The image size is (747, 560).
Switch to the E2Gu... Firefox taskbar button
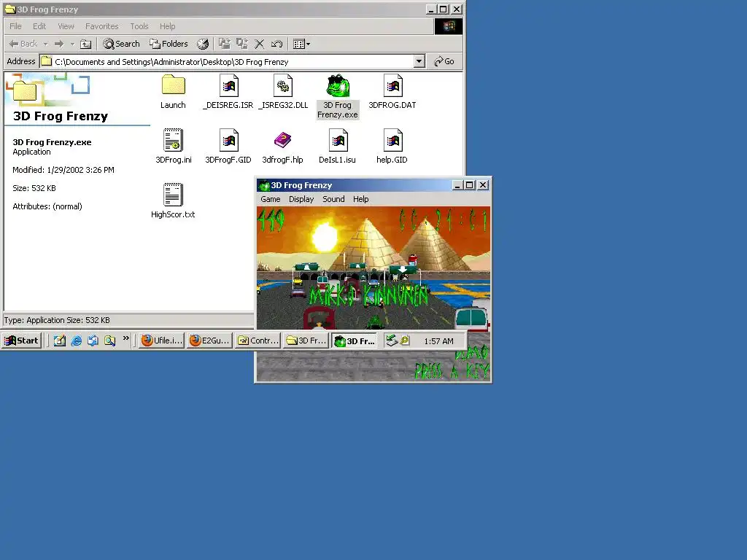click(209, 341)
